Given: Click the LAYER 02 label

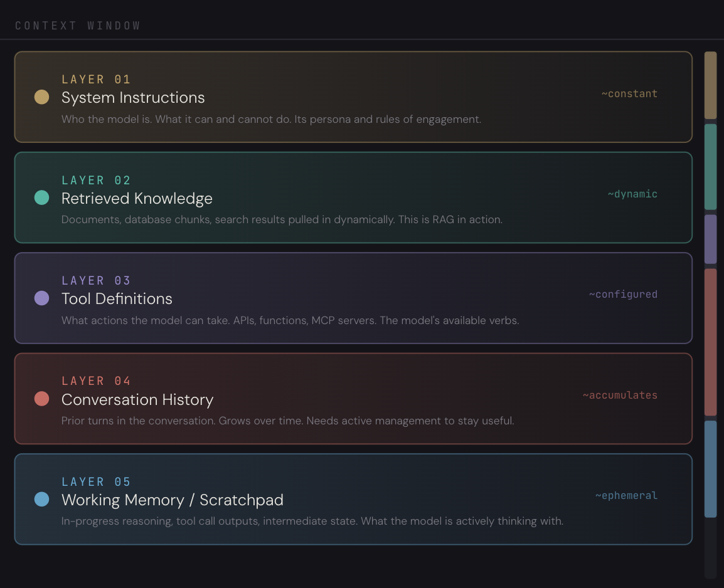Looking at the screenshot, I should (x=96, y=180).
